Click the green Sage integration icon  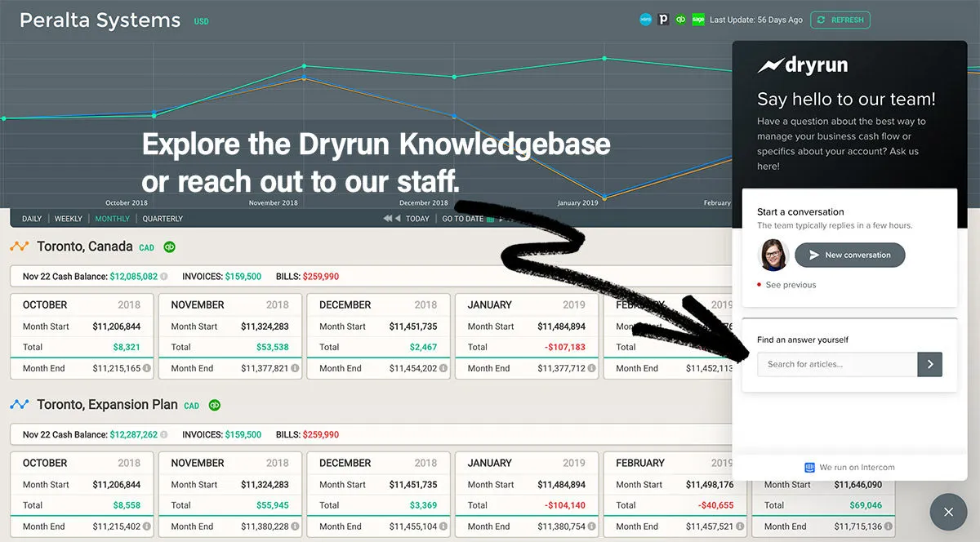[x=698, y=20]
